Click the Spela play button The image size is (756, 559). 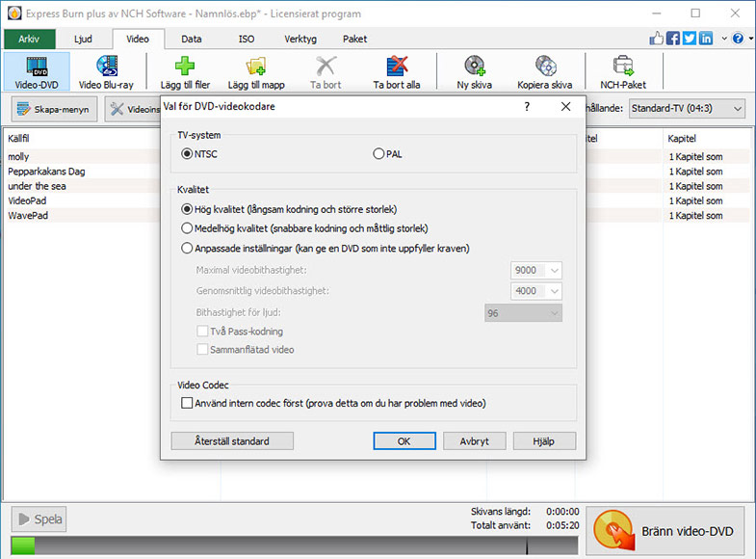click(x=39, y=519)
